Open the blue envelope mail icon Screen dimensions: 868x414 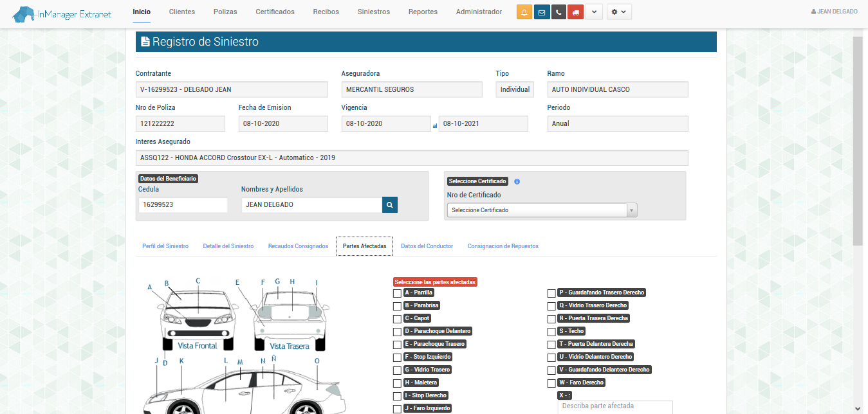[542, 12]
